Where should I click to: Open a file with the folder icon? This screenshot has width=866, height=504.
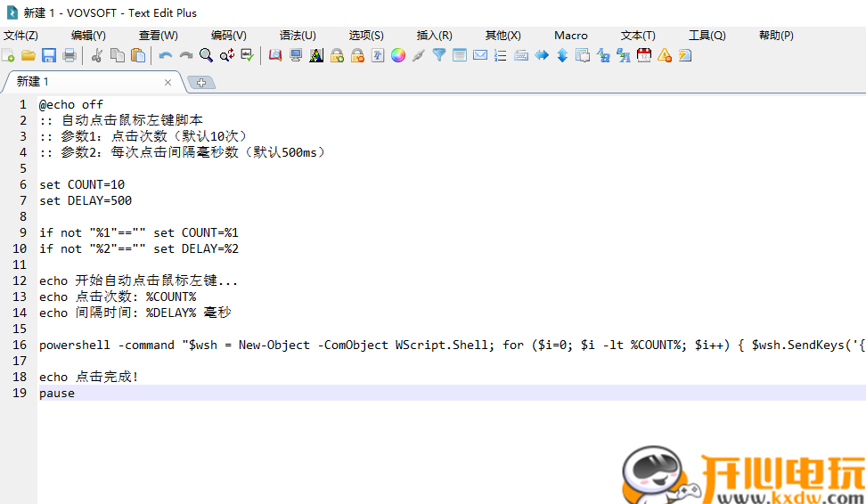(29, 55)
